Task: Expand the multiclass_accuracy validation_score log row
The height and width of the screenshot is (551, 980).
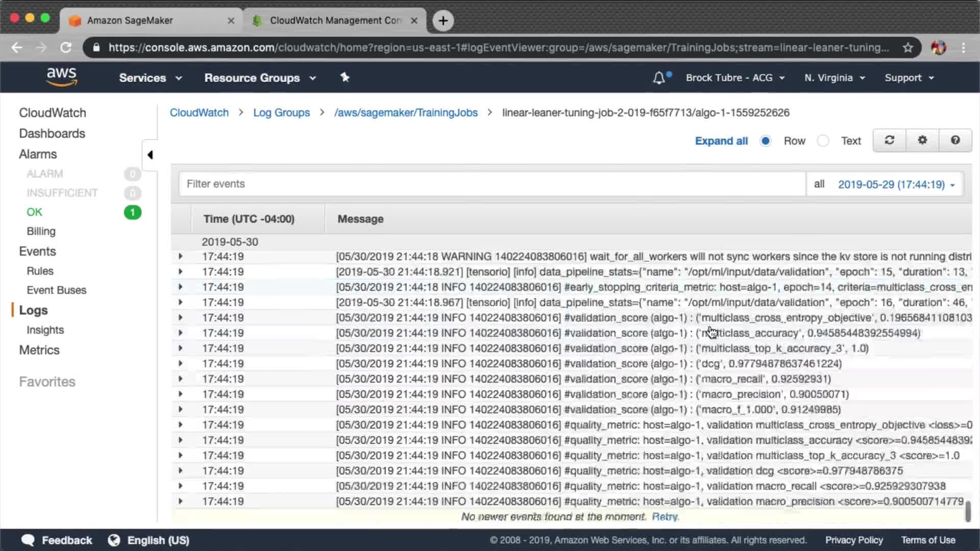Action: (180, 333)
